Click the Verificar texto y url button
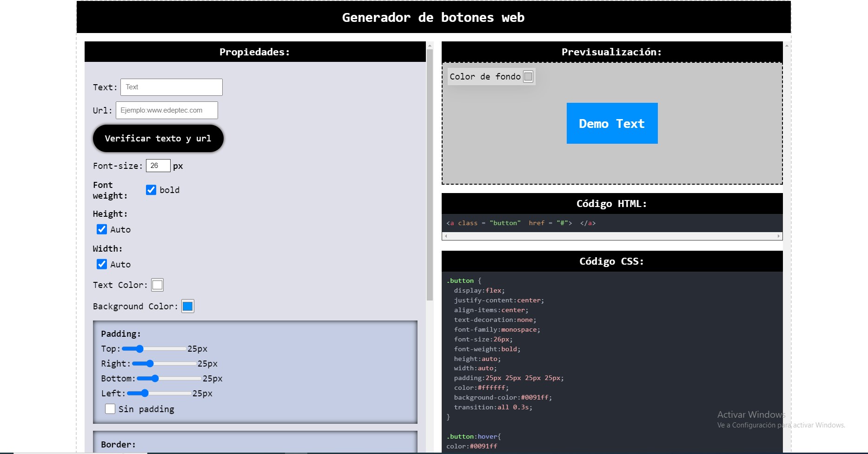This screenshot has width=868, height=454. tap(158, 138)
